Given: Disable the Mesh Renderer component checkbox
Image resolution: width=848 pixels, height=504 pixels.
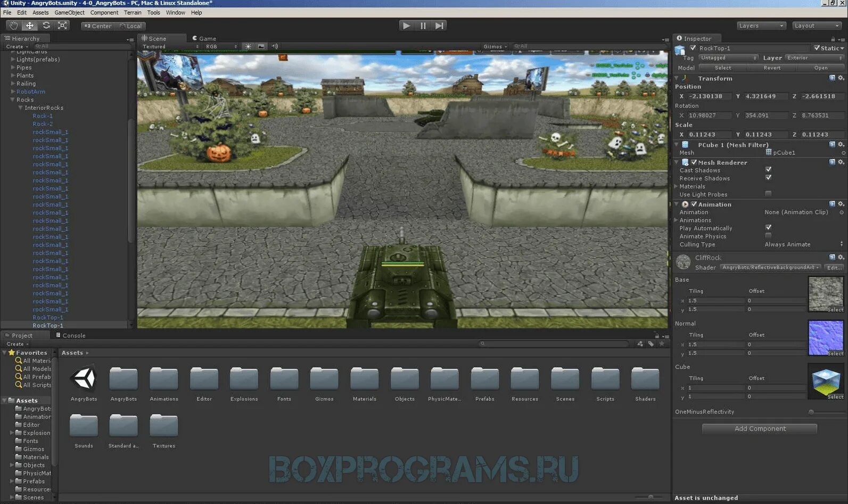Looking at the screenshot, I should [x=694, y=162].
